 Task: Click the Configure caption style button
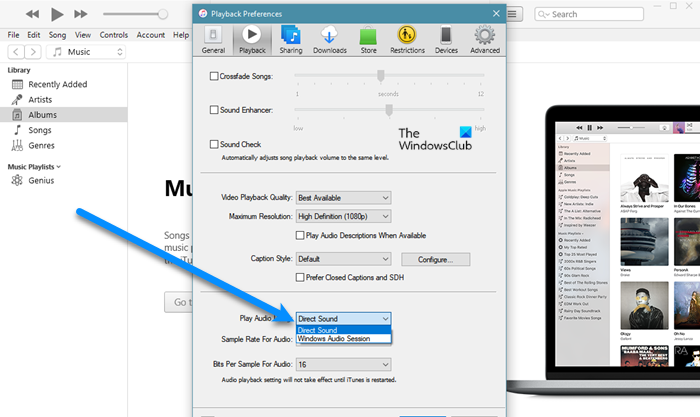point(435,259)
